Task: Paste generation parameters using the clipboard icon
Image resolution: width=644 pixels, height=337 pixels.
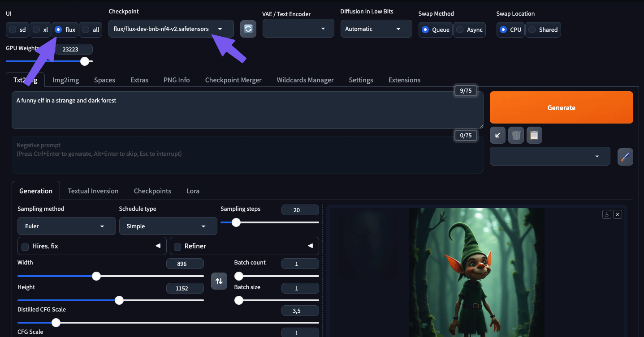Action: (534, 135)
